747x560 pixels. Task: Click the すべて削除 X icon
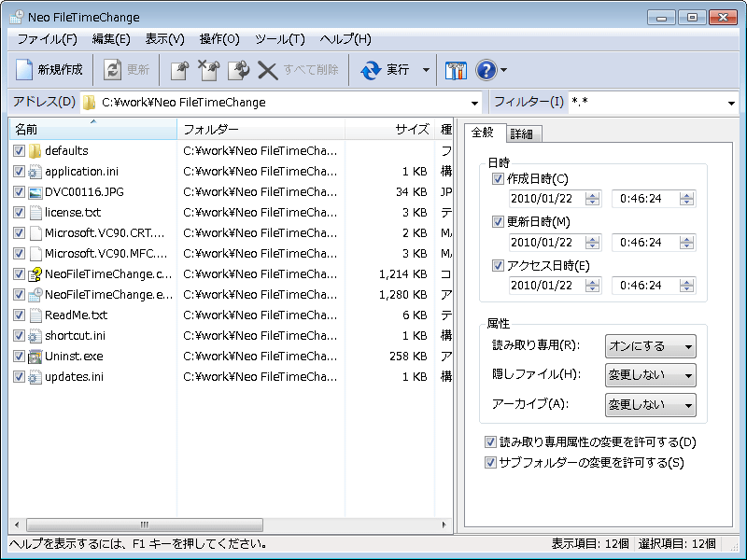coord(268,71)
